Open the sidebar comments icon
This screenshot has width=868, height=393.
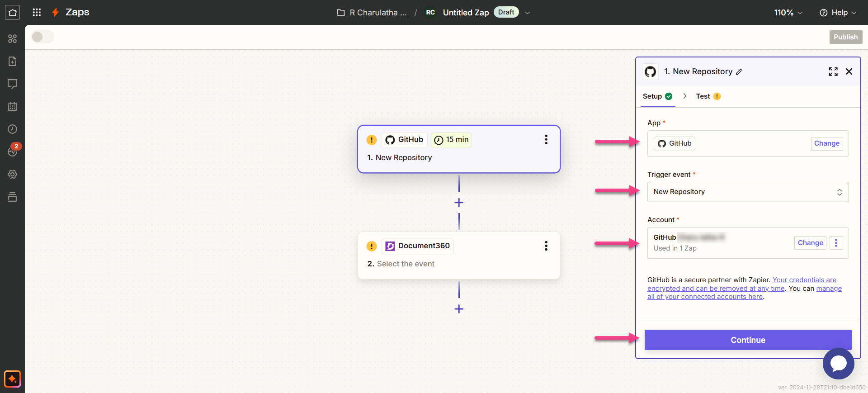12,84
